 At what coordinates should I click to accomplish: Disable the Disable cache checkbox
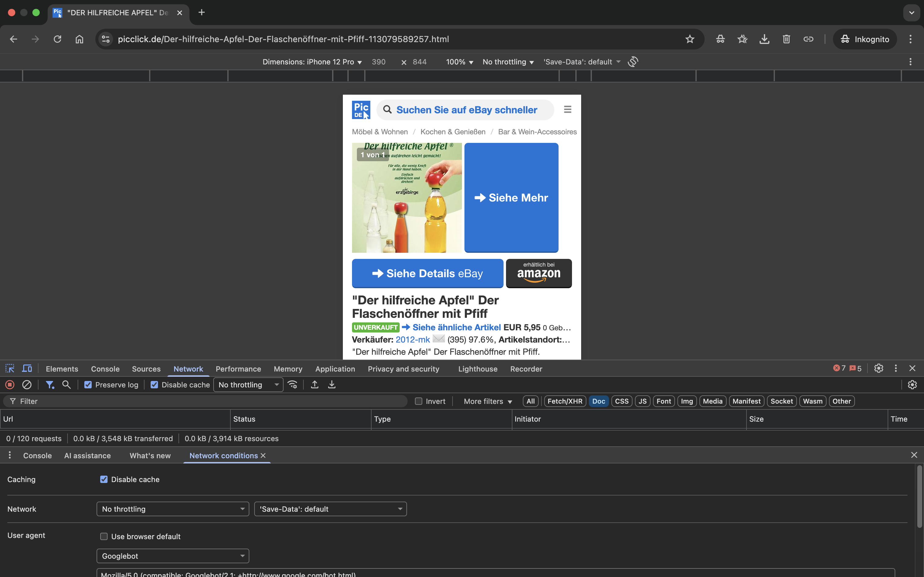coord(154,384)
